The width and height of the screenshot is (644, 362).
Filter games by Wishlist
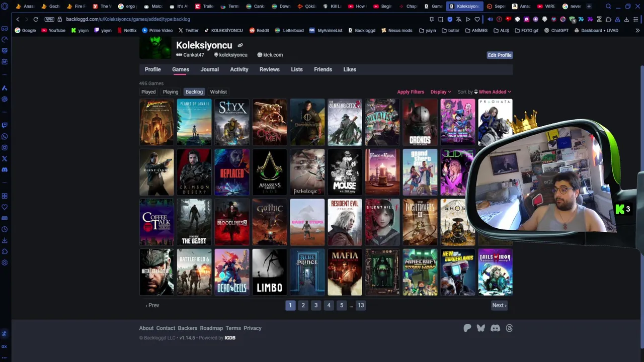click(x=218, y=92)
